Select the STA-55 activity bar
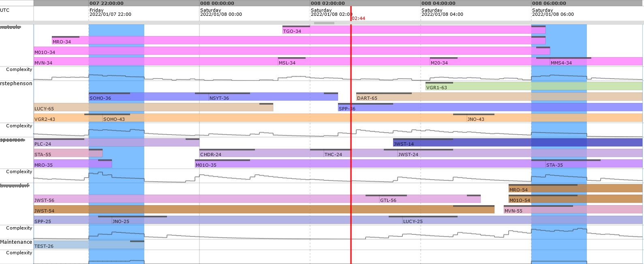Screen dimensions: 644x264 68,153
